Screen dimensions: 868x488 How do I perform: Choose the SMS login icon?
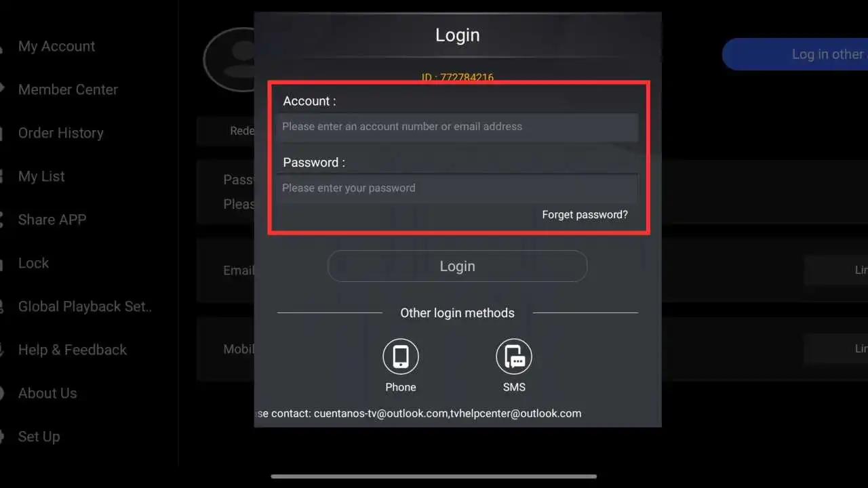(514, 357)
